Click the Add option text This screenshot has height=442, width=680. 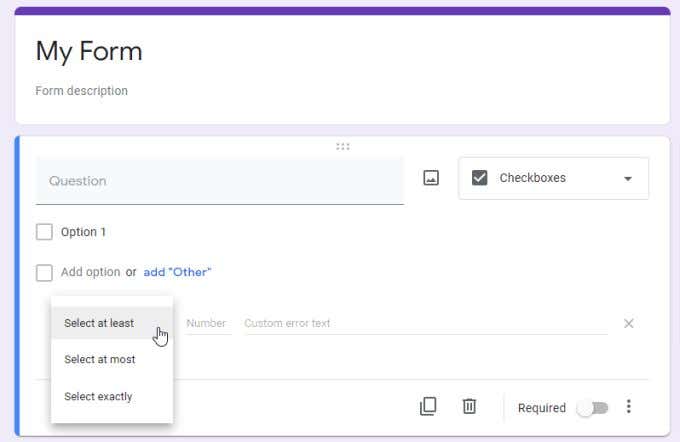pyautogui.click(x=90, y=272)
